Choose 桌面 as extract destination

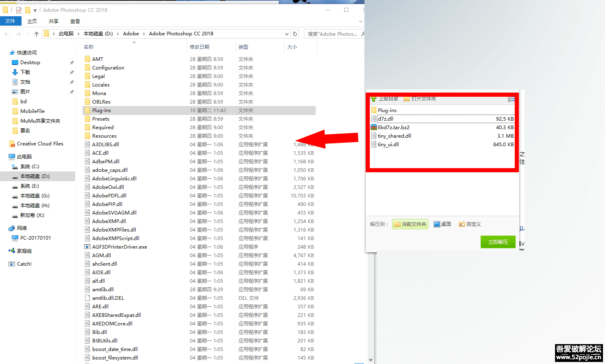(x=442, y=224)
